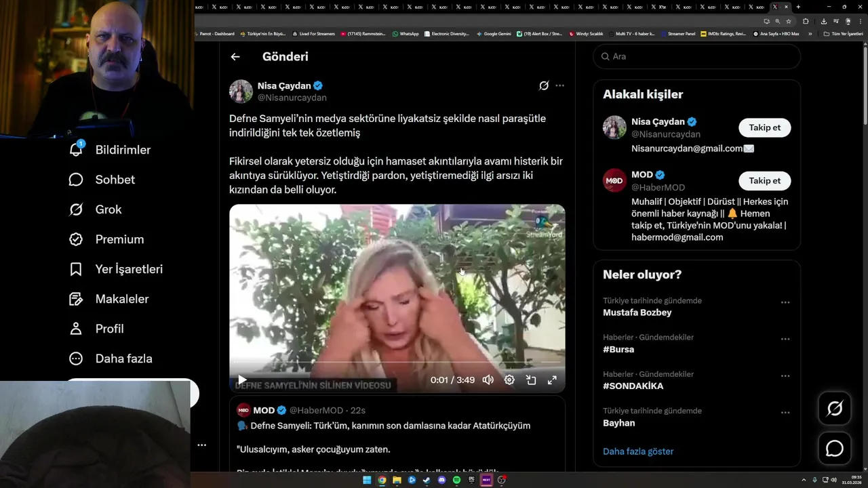Open Bildirimler notifications in the sidebar

(x=110, y=150)
